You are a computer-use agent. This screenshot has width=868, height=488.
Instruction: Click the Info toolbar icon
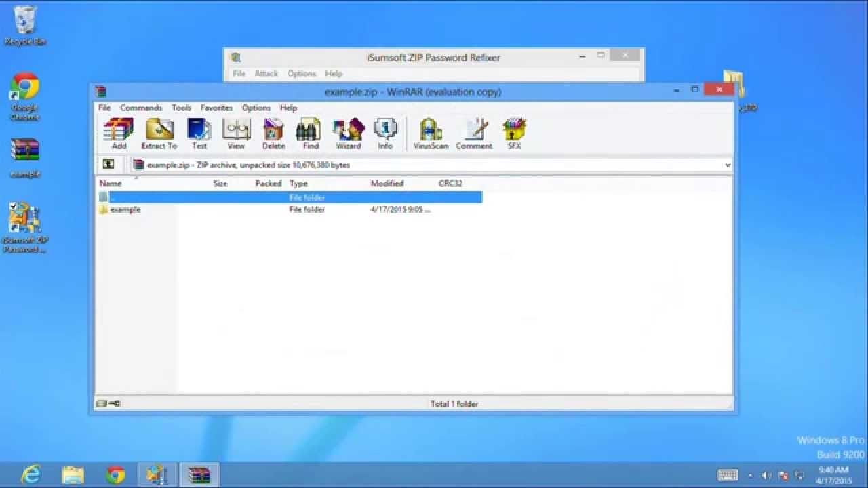385,134
